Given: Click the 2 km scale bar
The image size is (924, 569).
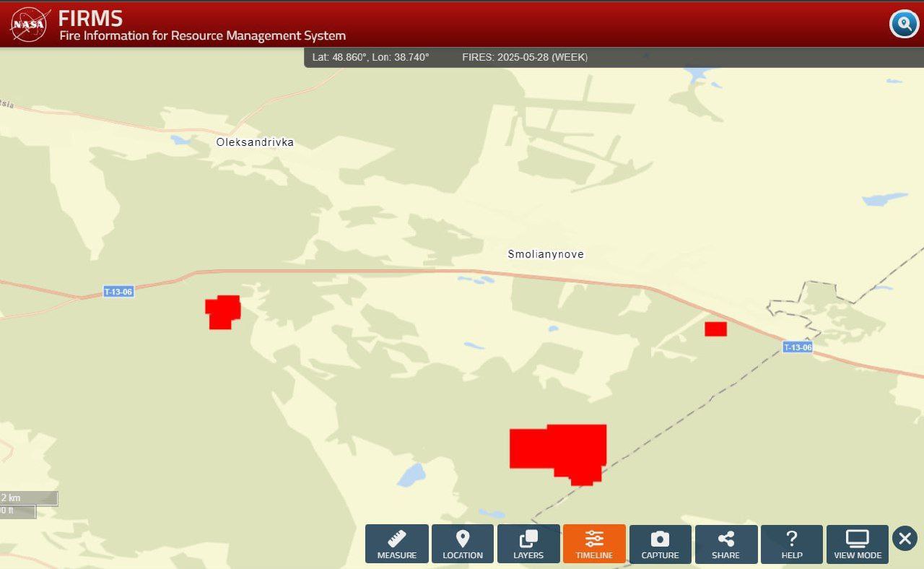Looking at the screenshot, I should [x=28, y=498].
